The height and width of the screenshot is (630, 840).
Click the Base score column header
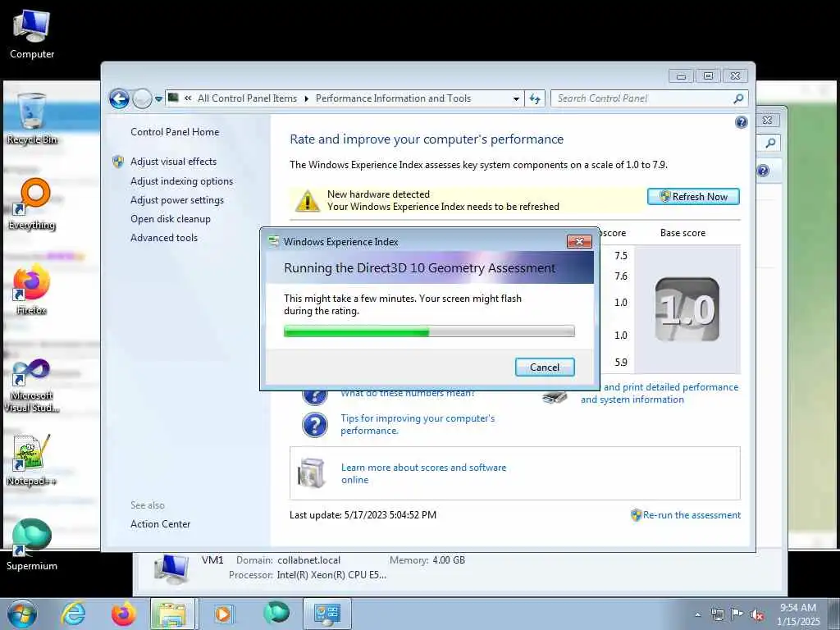point(682,233)
